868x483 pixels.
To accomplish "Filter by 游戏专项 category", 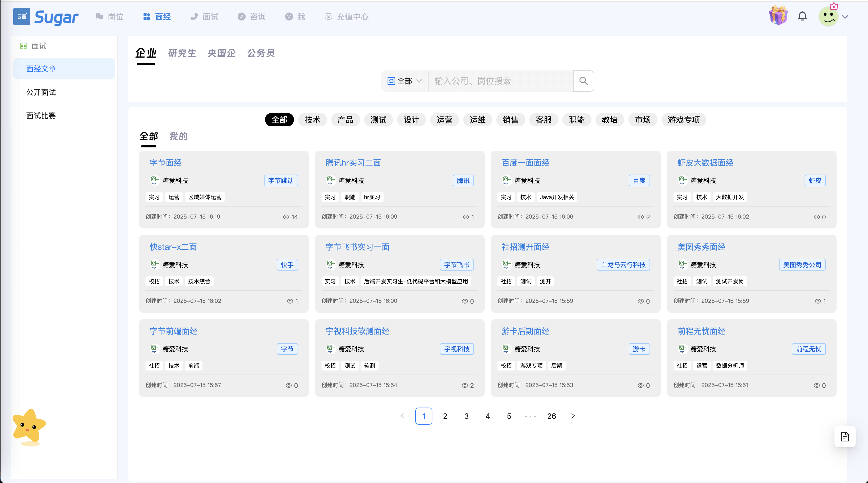I will point(684,120).
